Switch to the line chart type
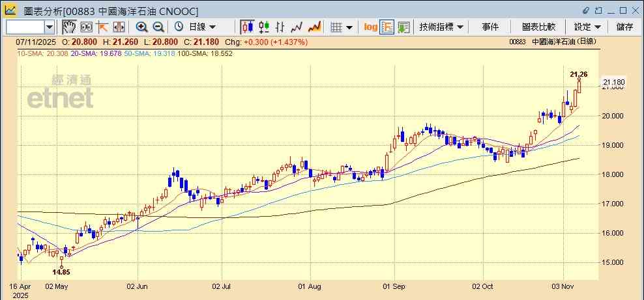This screenshot has height=300, width=644. (297, 27)
